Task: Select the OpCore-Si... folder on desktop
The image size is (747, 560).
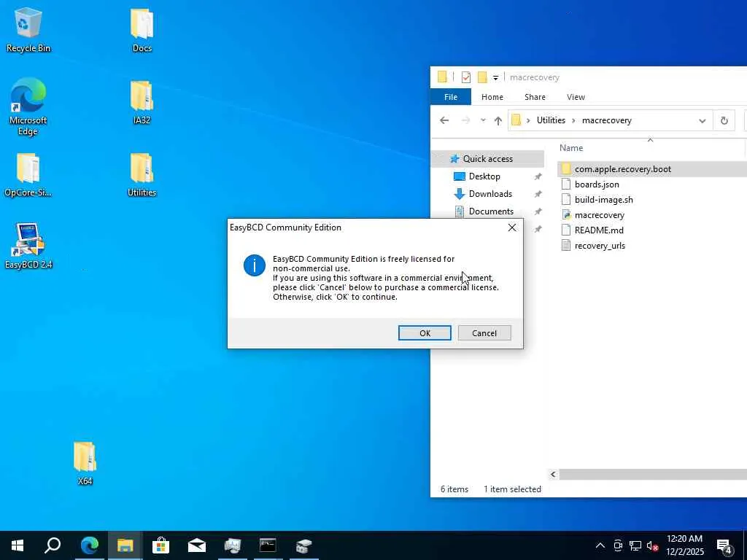Action: (x=28, y=175)
